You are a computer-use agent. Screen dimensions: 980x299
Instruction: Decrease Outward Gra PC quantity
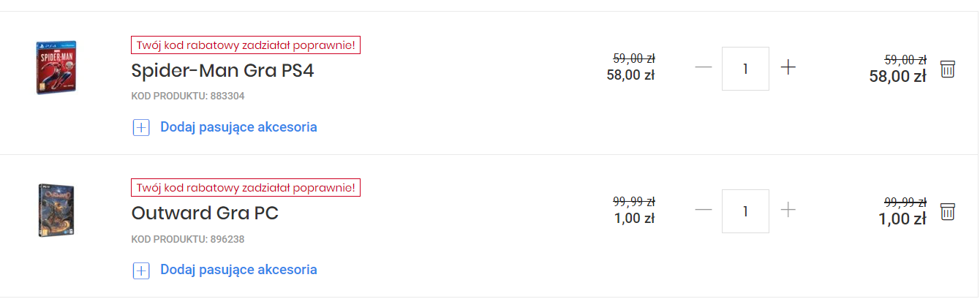point(704,210)
